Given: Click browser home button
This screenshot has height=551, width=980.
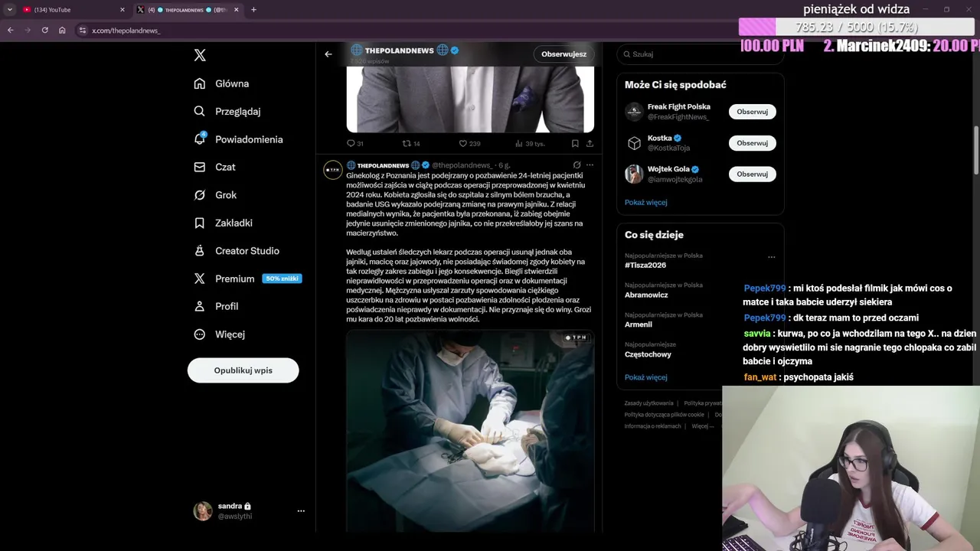Looking at the screenshot, I should [x=62, y=30].
